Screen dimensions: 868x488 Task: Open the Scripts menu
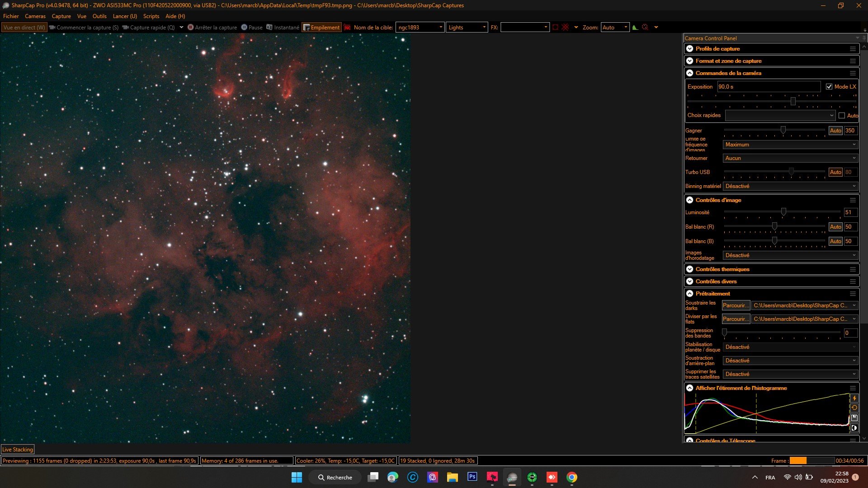click(x=151, y=16)
